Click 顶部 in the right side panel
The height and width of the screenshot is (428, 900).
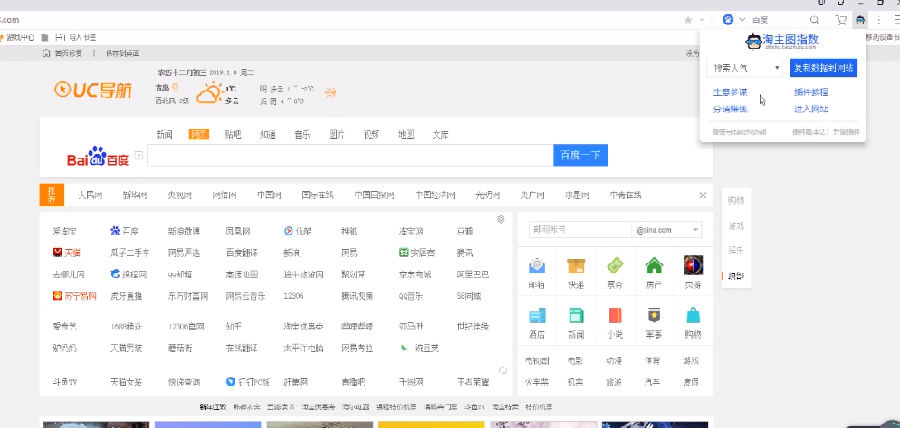click(736, 276)
